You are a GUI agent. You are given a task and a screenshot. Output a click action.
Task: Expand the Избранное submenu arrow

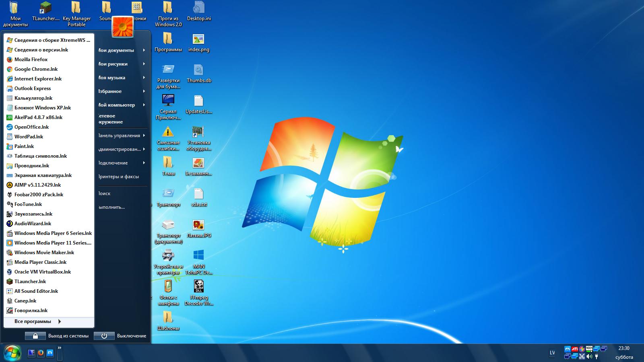[x=144, y=91]
